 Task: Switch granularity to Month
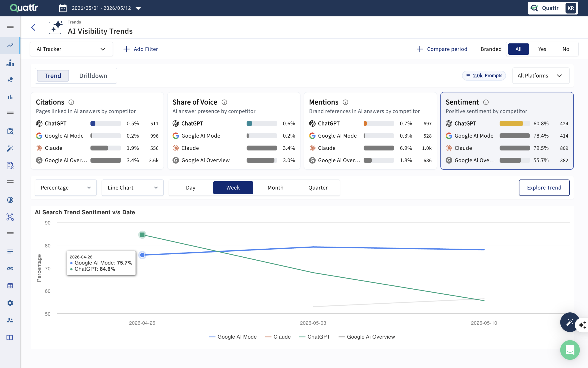(276, 188)
